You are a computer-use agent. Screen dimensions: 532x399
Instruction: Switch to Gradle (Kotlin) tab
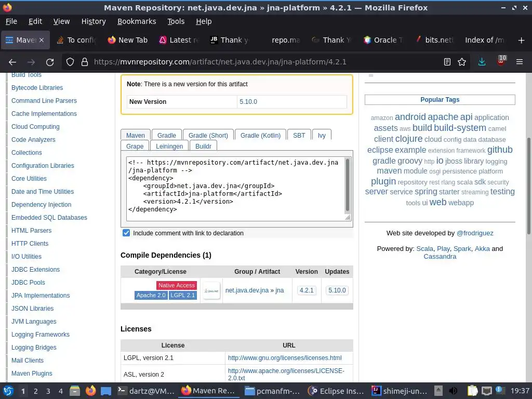(260, 136)
